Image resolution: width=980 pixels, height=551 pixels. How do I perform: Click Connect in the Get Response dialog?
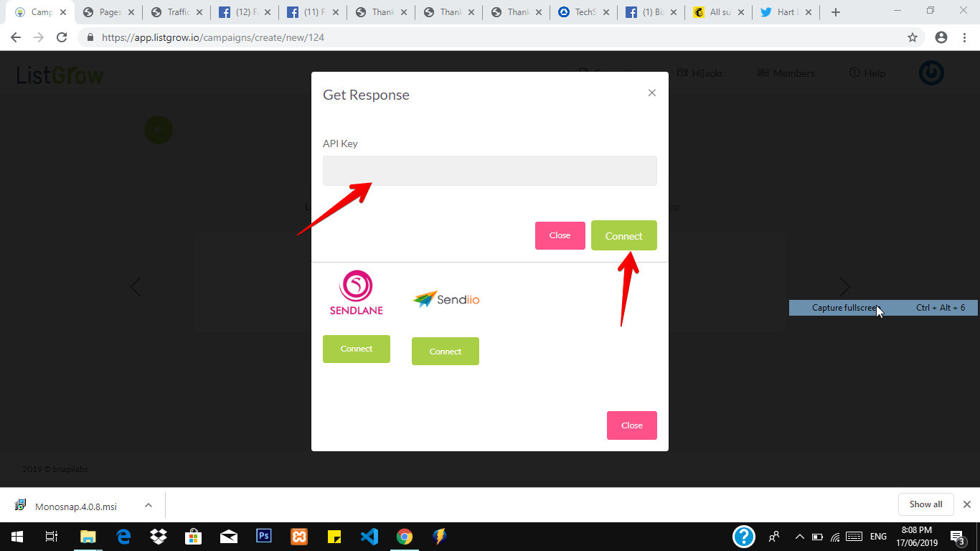coord(623,235)
